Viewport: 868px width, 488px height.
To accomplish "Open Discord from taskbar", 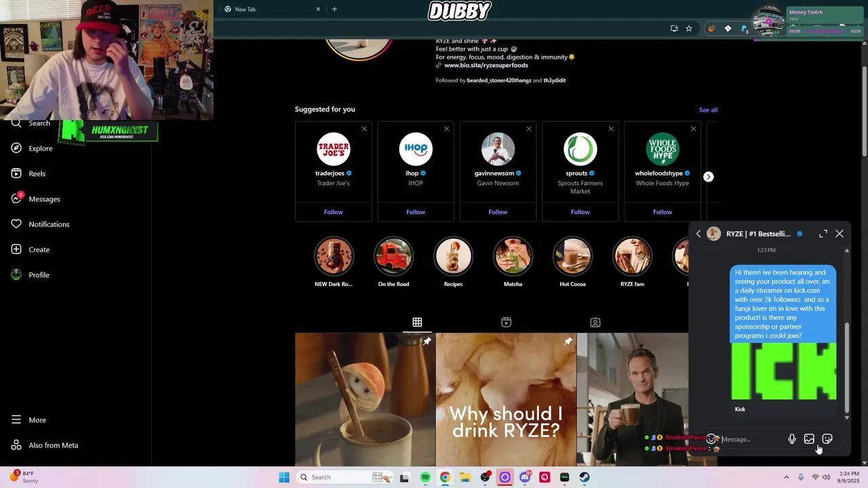I will pyautogui.click(x=525, y=477).
